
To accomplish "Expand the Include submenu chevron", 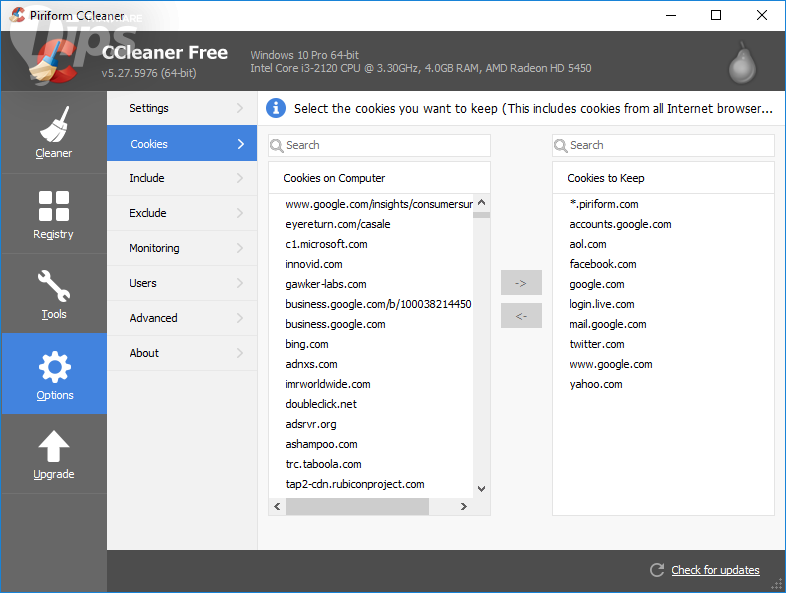I will [x=240, y=178].
